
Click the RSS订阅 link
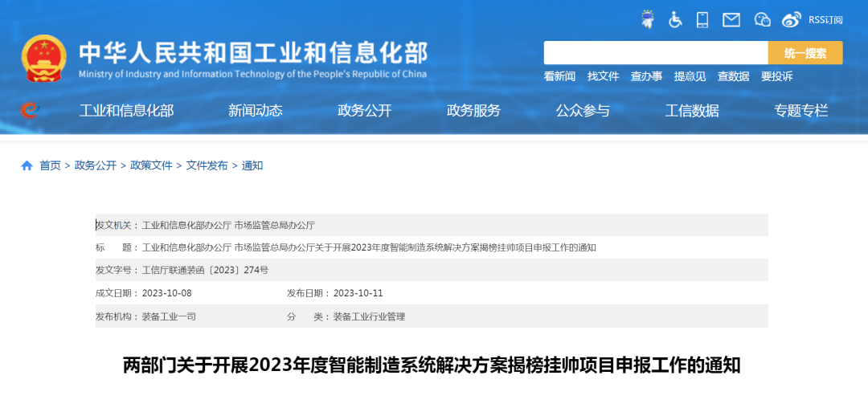[825, 20]
